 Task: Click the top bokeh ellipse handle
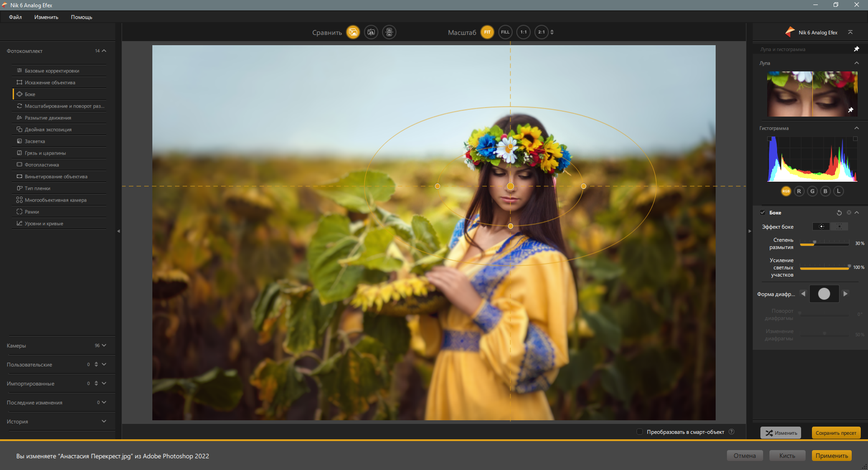[510, 146]
